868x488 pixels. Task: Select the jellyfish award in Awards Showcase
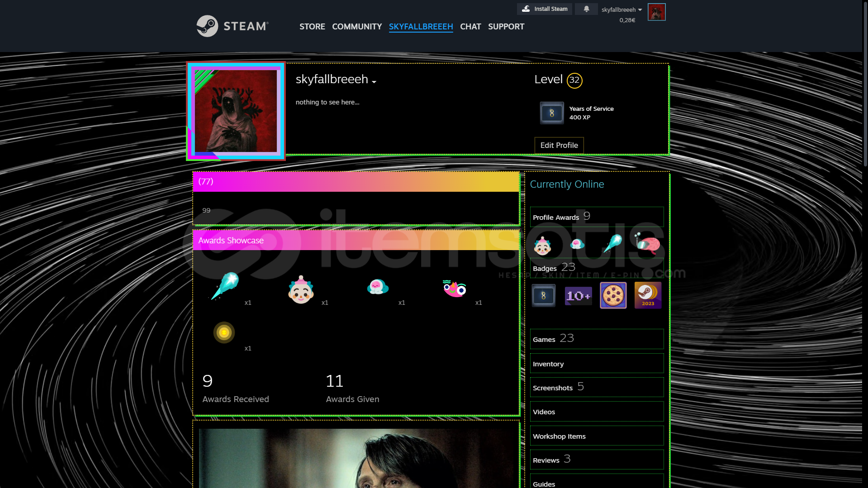(378, 287)
